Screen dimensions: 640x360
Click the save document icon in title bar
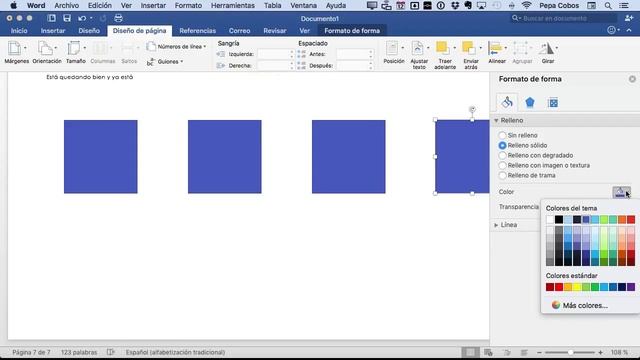click(67, 18)
